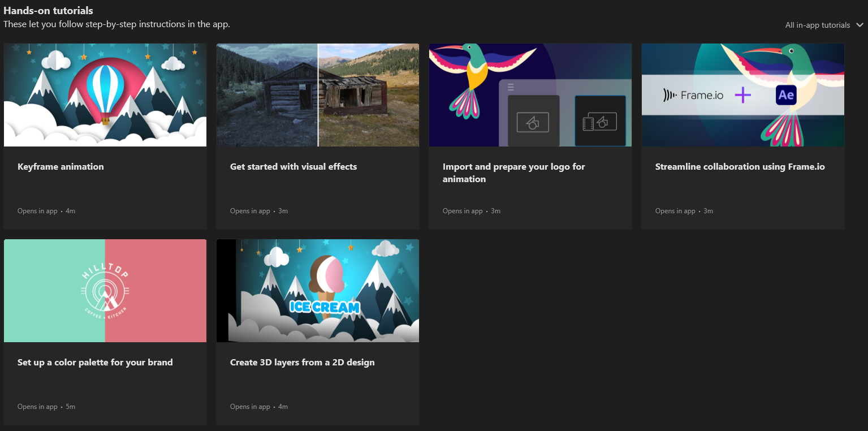Open the Get started with visual effects thumbnail
Viewport: 868px width, 431px height.
318,95
